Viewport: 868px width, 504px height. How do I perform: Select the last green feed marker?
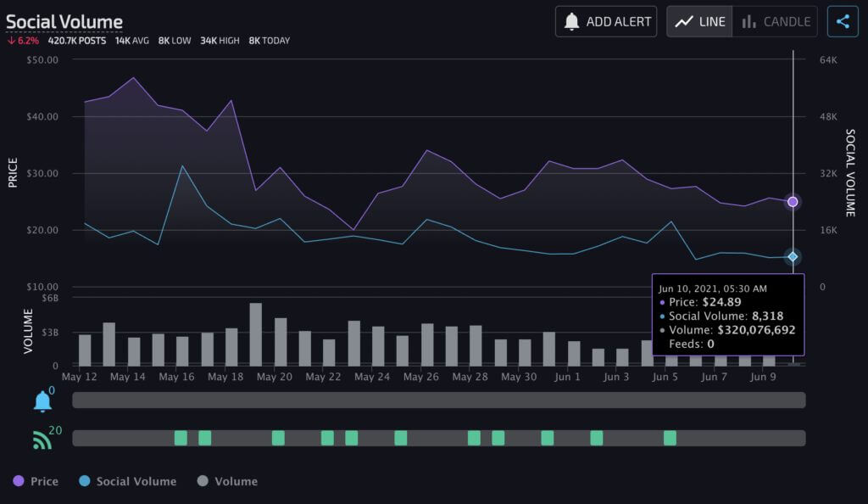[670, 438]
